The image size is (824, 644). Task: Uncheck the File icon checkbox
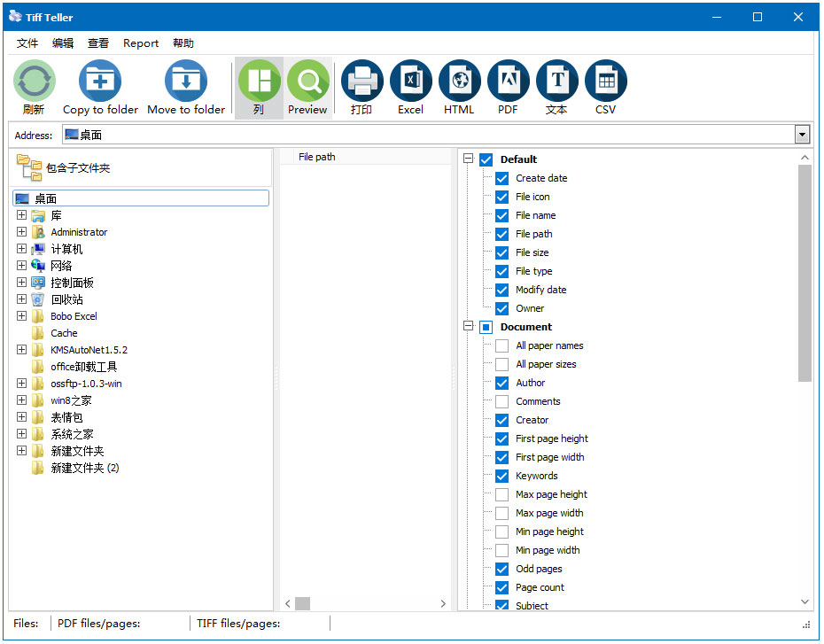pos(501,197)
